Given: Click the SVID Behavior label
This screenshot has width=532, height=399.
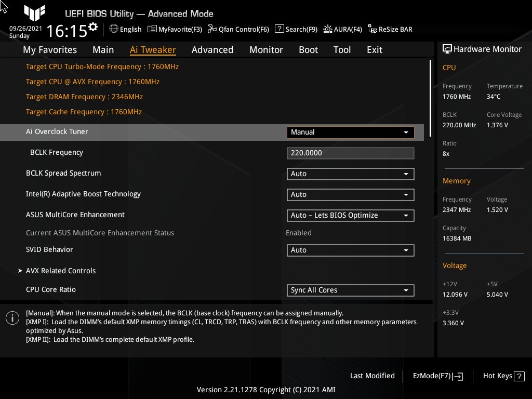Looking at the screenshot, I should pos(49,250).
